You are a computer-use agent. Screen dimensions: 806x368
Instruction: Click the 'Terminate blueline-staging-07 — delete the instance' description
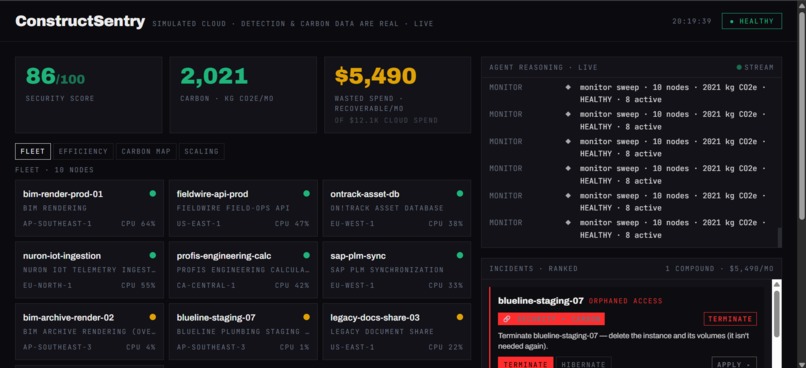pyautogui.click(x=623, y=341)
